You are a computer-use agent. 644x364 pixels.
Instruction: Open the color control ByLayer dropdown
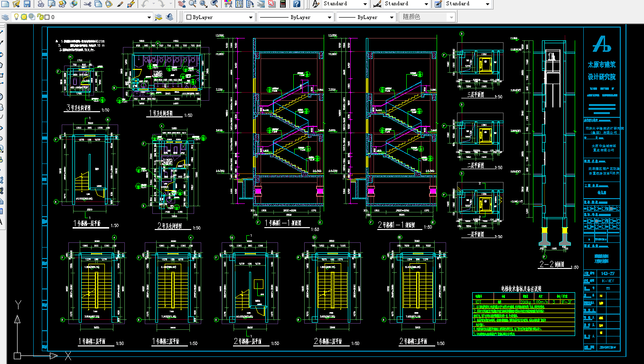[x=220, y=17]
